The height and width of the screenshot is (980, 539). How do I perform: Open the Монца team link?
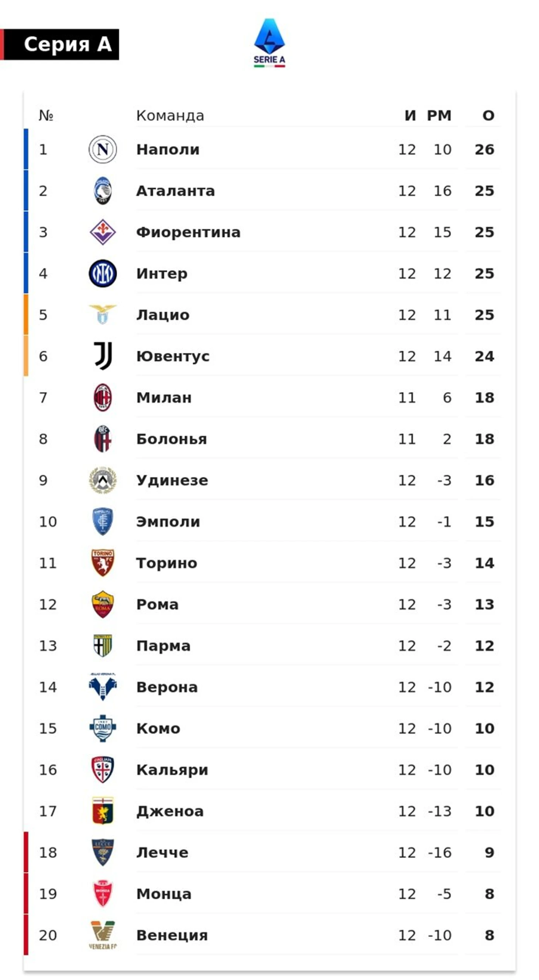point(164,894)
